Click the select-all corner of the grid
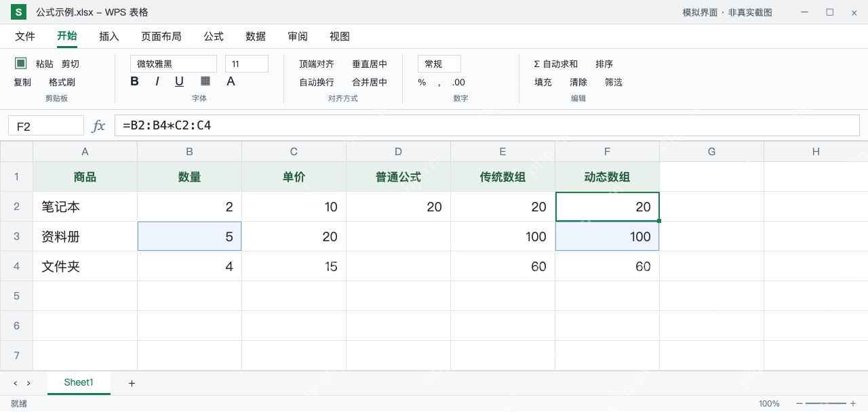The image size is (868, 412). 16,152
